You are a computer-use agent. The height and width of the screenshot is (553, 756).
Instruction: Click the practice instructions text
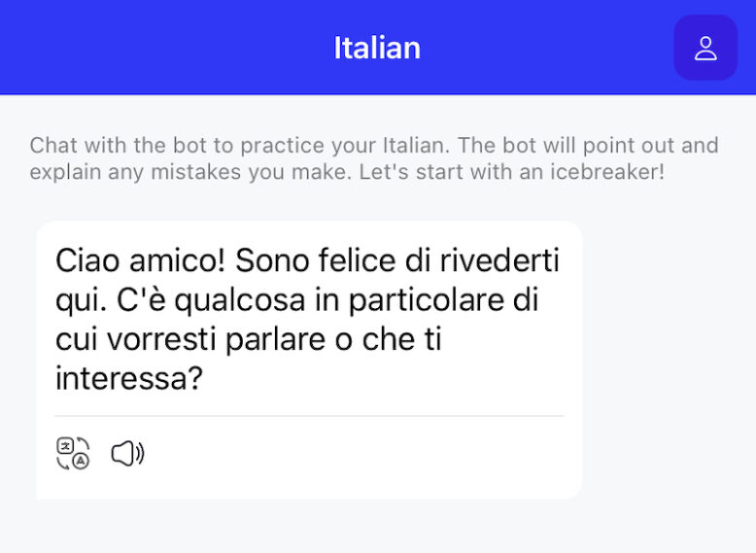click(374, 159)
